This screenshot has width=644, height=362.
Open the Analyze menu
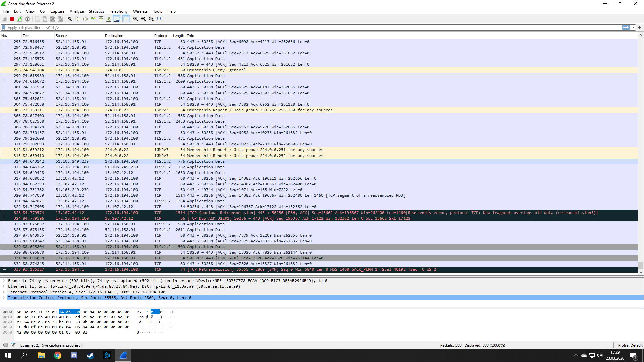(x=76, y=11)
